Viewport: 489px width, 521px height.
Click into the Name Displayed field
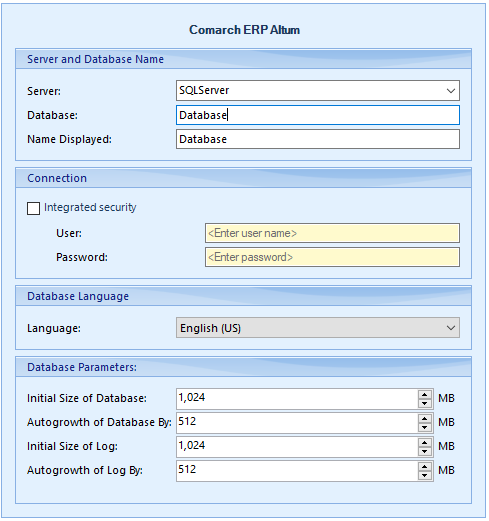(318, 139)
